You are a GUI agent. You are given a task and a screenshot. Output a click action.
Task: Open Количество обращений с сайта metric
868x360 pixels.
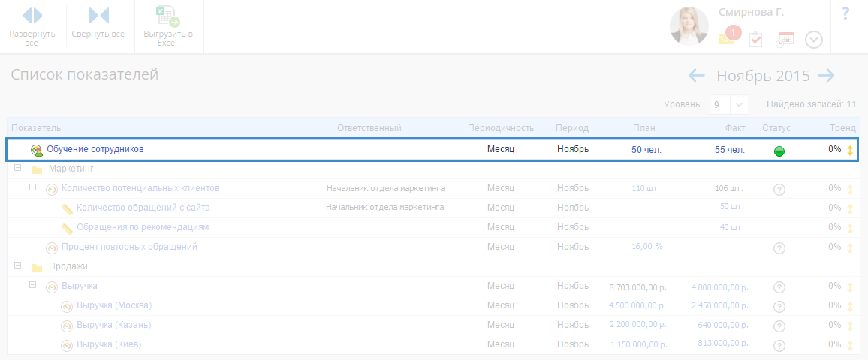tap(143, 207)
